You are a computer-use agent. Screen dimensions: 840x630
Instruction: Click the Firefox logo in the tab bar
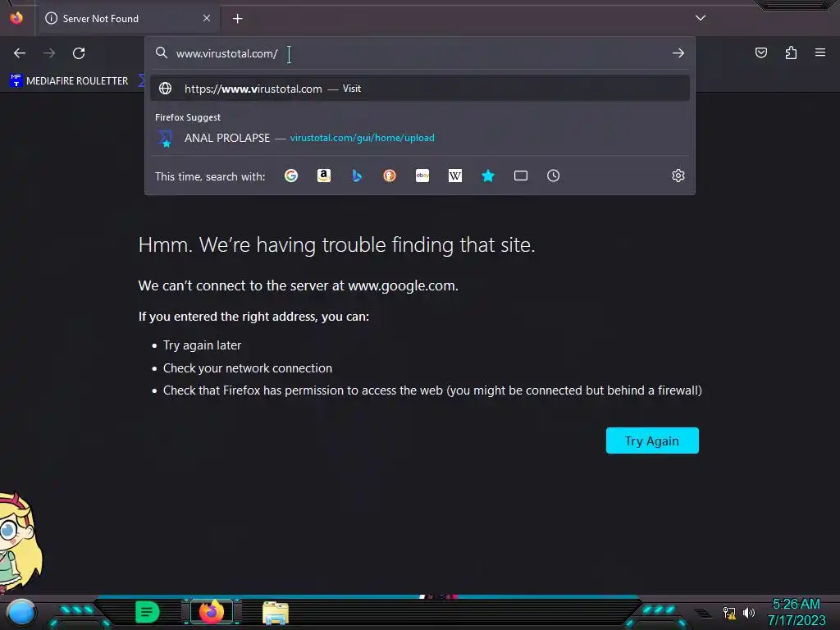[x=16, y=18]
